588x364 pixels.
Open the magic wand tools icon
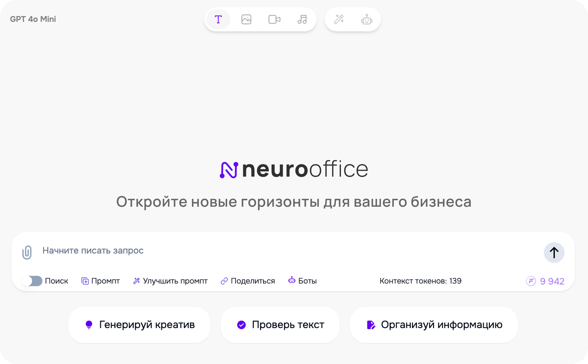coord(339,19)
